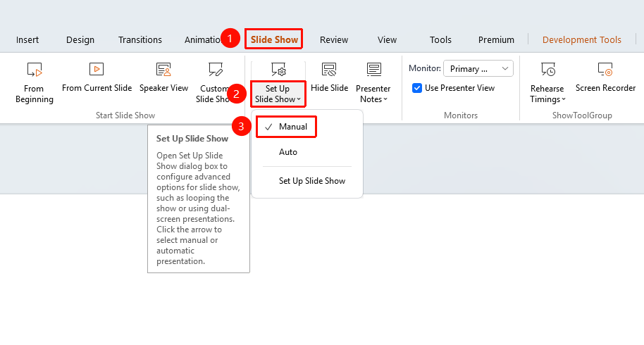644x345 pixels.
Task: Click the Presenter Notes icon
Action: point(373,70)
